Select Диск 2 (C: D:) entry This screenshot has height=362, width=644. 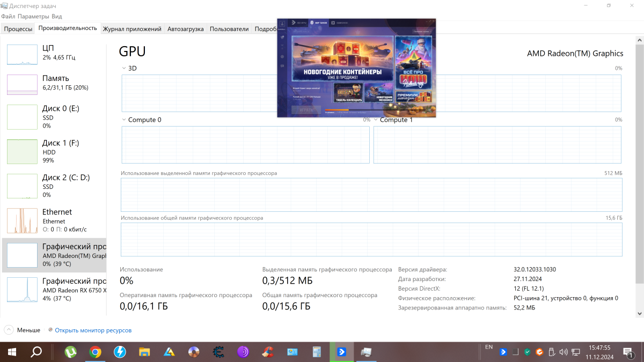(54, 186)
